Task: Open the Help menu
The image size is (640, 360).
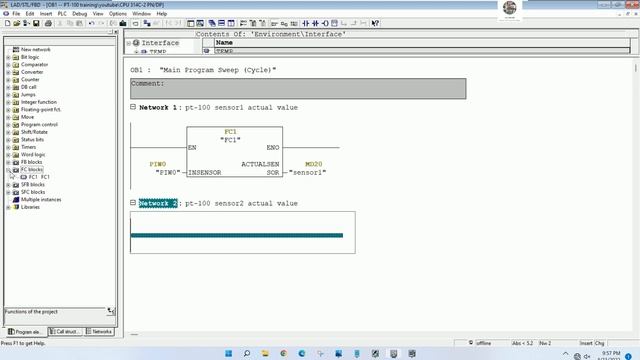Action: (162, 14)
